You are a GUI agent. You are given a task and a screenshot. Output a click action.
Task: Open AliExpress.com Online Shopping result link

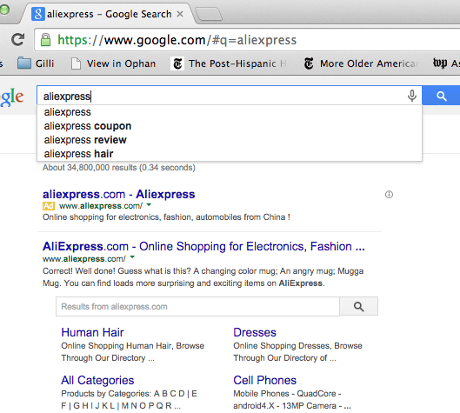click(204, 246)
